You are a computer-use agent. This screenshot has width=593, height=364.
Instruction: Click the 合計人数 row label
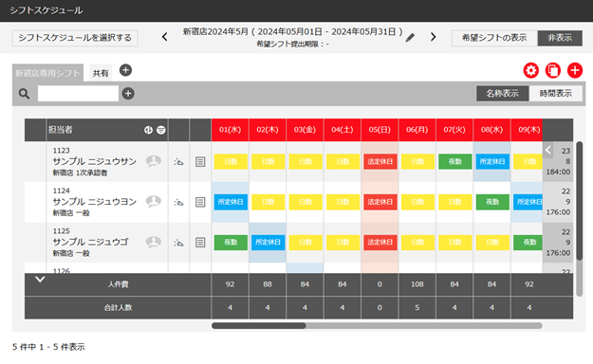point(118,308)
